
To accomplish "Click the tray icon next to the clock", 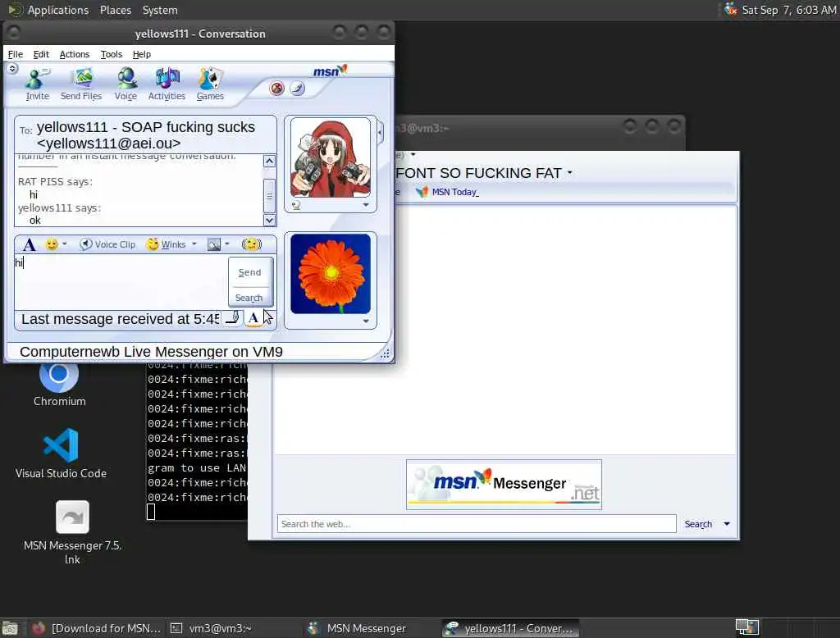I will tap(731, 9).
